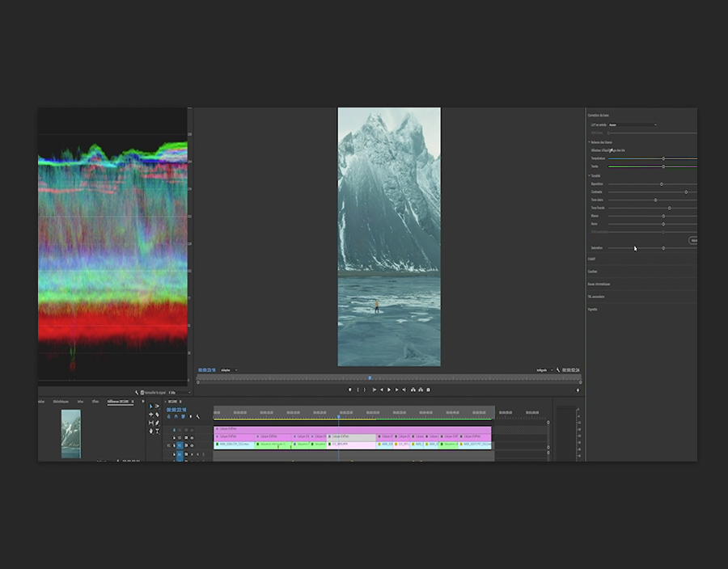Screen dimensions: 728x569
Task: Open the LUT en entrée dropdown
Action: click(633, 125)
